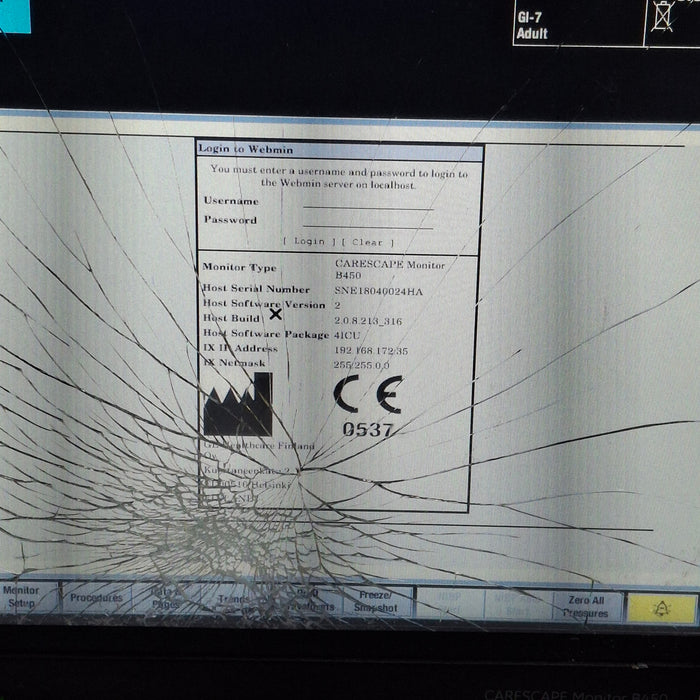Open the Procedures menu
The width and height of the screenshot is (700, 700).
coord(96,598)
